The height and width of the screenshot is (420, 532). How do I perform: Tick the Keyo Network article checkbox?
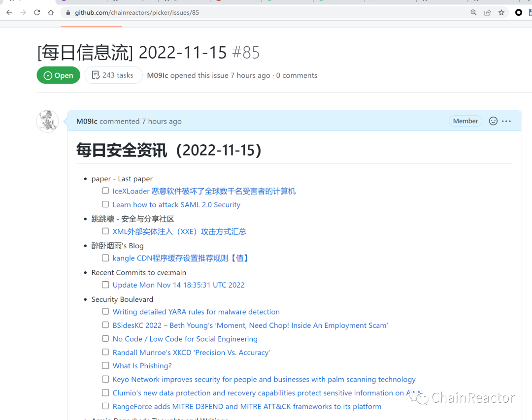click(x=105, y=379)
